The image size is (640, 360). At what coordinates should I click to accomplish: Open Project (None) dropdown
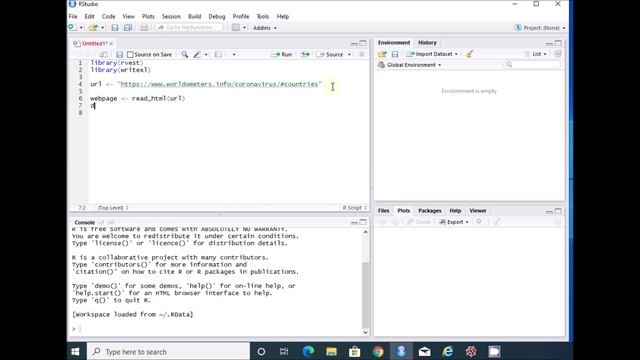540,28
